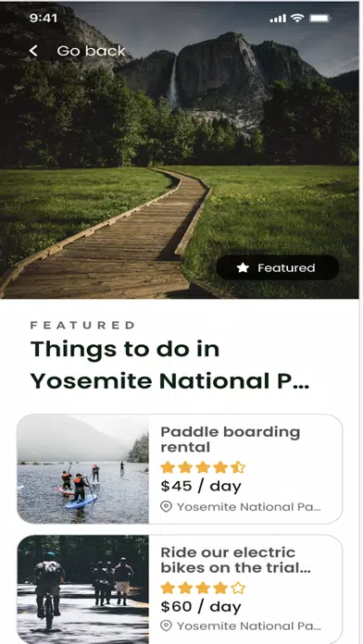Open the paddle boarding thumbnail photo

click(x=83, y=469)
